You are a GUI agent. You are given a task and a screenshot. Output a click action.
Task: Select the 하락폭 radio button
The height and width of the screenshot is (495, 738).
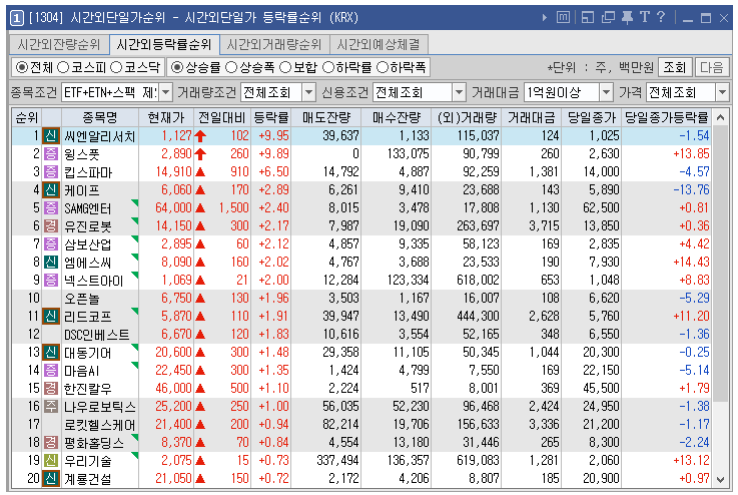(383, 67)
